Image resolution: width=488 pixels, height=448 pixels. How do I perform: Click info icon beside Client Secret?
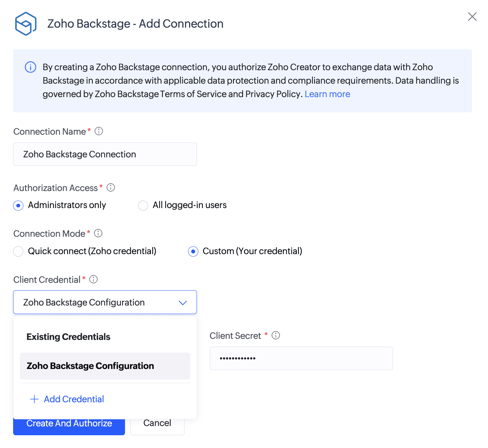point(276,335)
